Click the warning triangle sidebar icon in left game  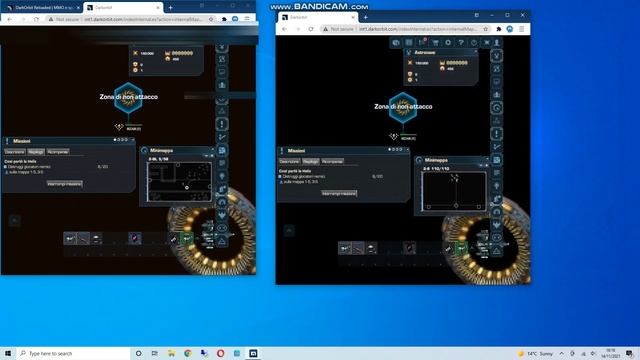click(222, 242)
